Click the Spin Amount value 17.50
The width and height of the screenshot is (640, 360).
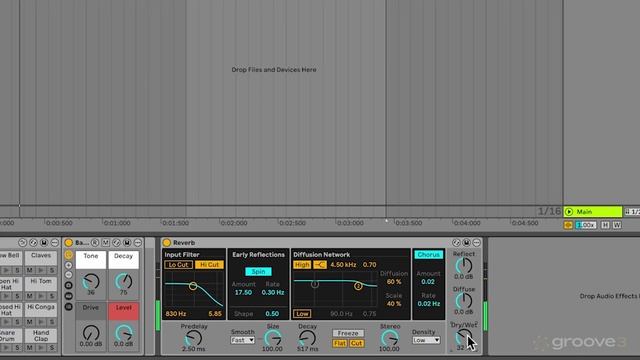(x=243, y=292)
